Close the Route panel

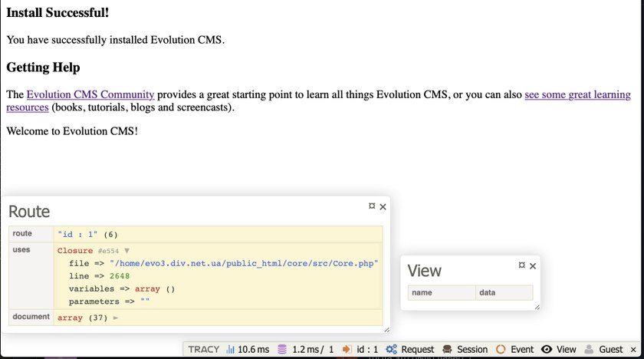coord(383,206)
